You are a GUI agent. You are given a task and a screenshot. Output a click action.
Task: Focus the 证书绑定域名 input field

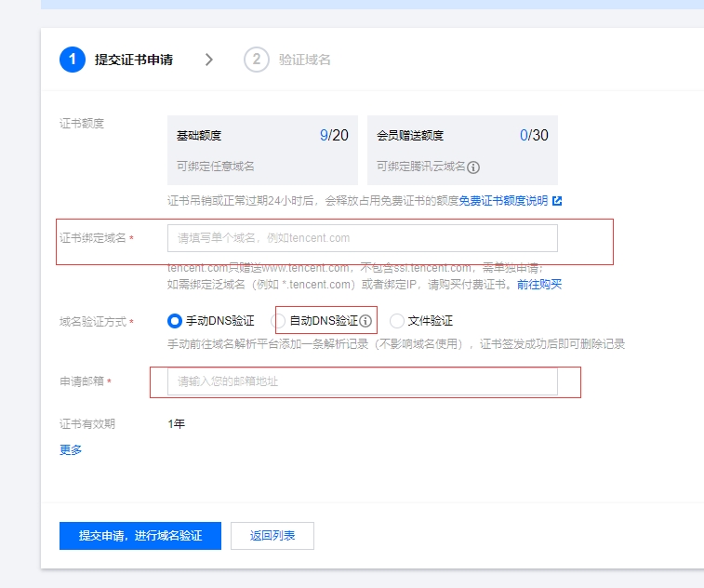(x=362, y=238)
